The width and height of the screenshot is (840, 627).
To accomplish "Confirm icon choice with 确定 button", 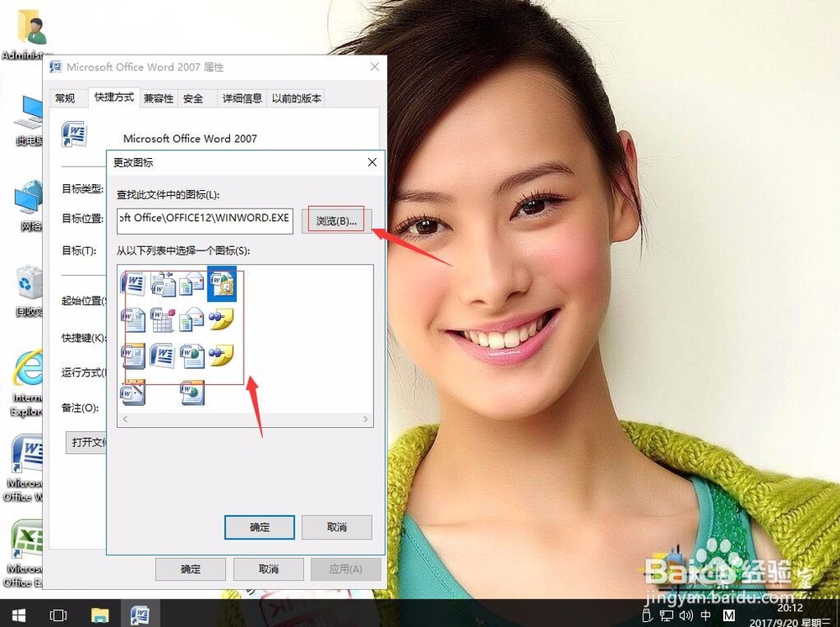I will click(x=259, y=527).
